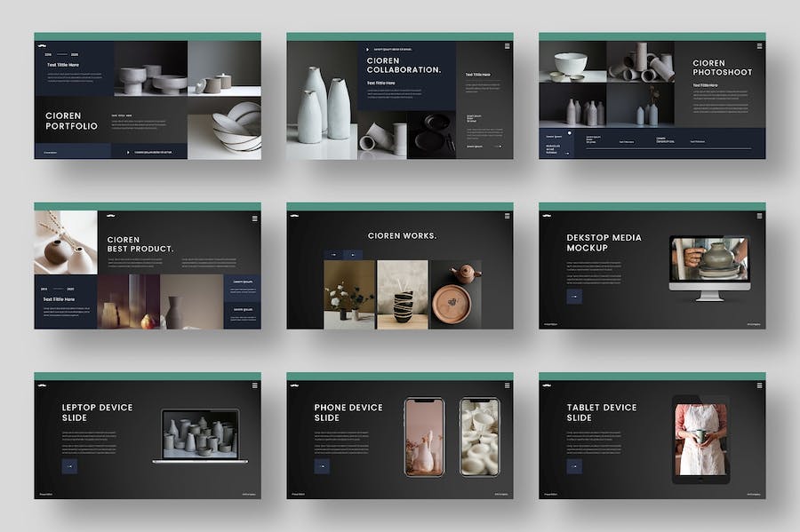Click mustache logo on Cioren Works slide
The image size is (800, 532).
294,215
